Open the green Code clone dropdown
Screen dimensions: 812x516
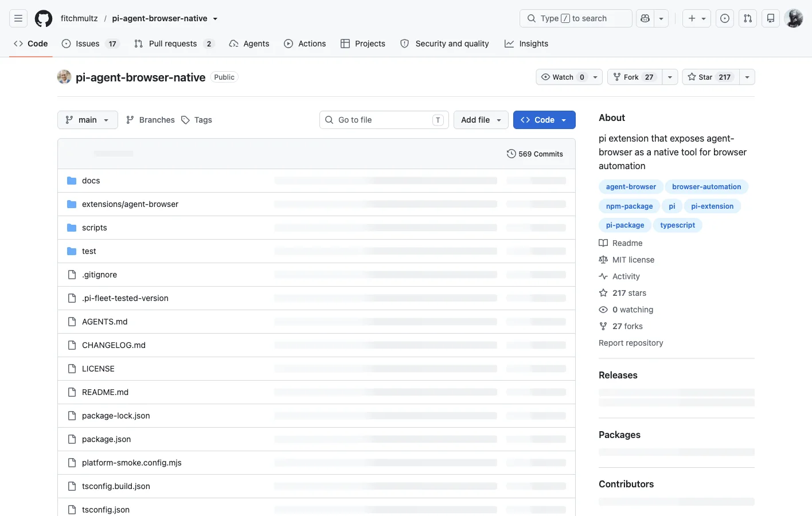tap(544, 120)
